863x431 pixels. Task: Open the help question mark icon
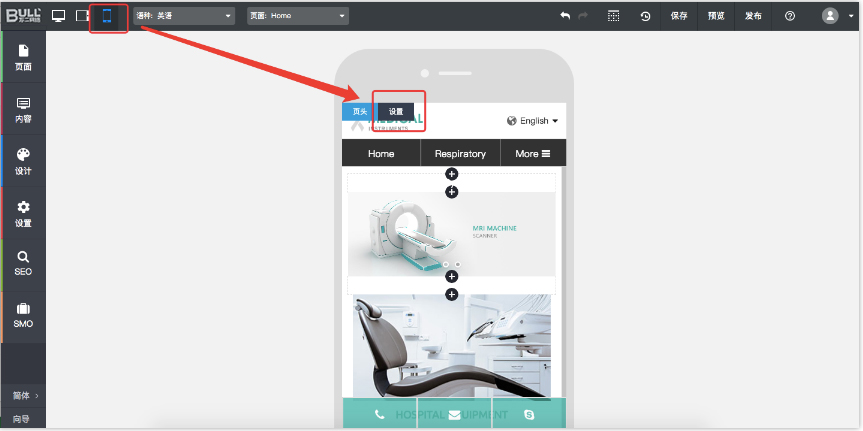tap(789, 16)
